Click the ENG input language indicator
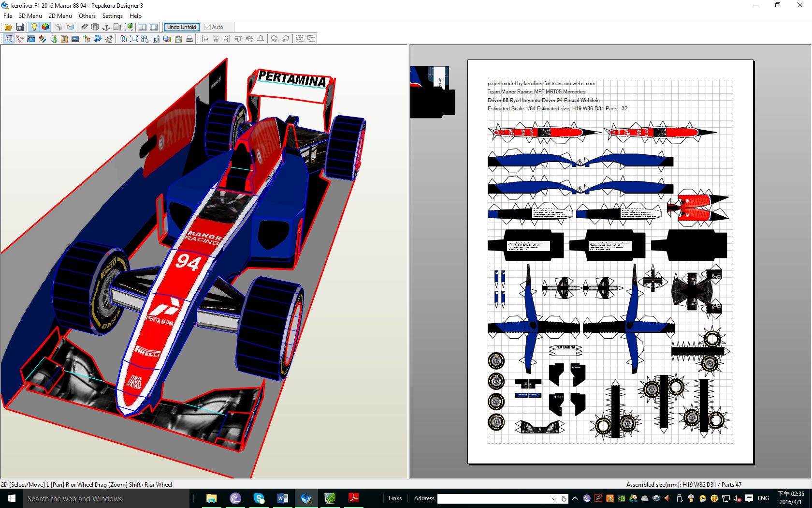This screenshot has width=812, height=508. coord(763,498)
